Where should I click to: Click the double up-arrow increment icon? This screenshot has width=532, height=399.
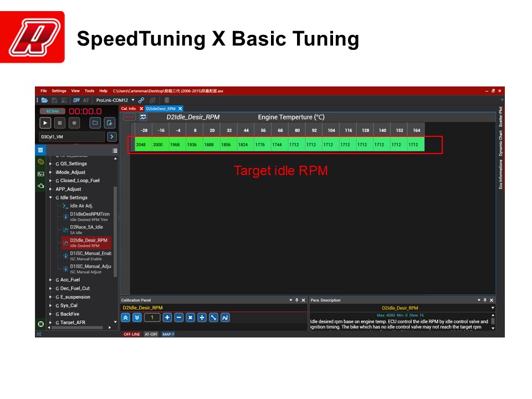(126, 318)
